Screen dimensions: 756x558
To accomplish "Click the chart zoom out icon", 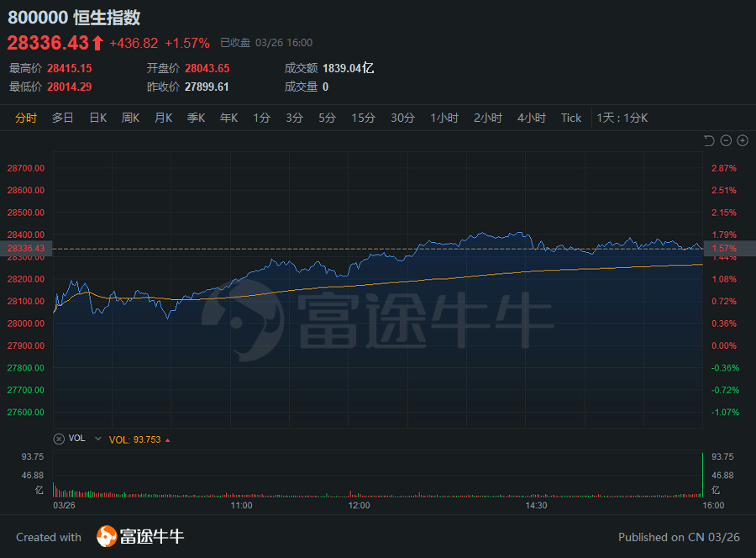I will point(726,140).
